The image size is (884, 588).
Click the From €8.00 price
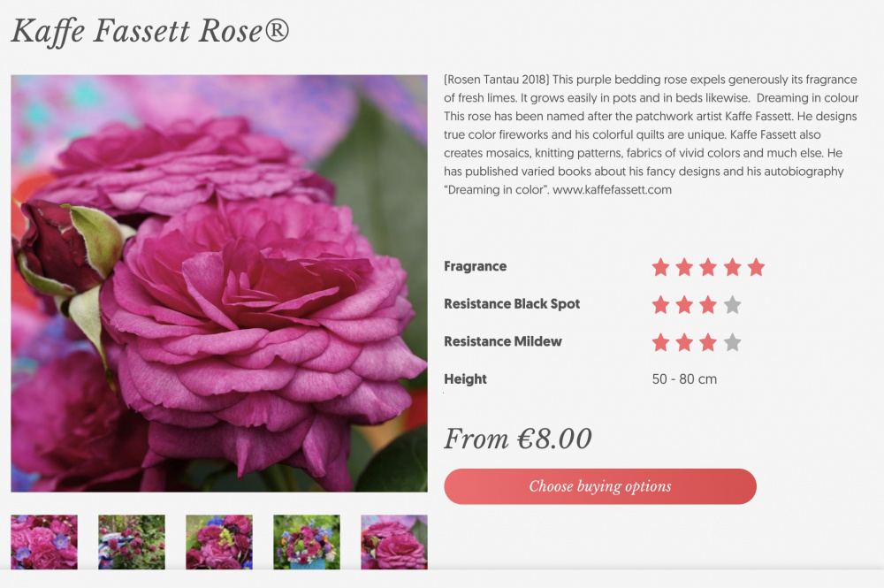click(517, 439)
